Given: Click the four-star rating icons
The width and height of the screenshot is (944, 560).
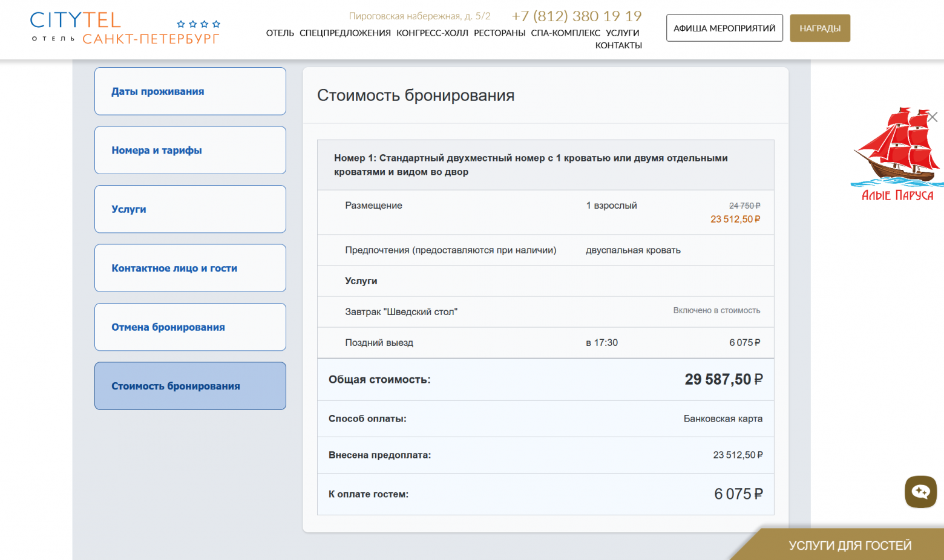Looking at the screenshot, I should (198, 24).
